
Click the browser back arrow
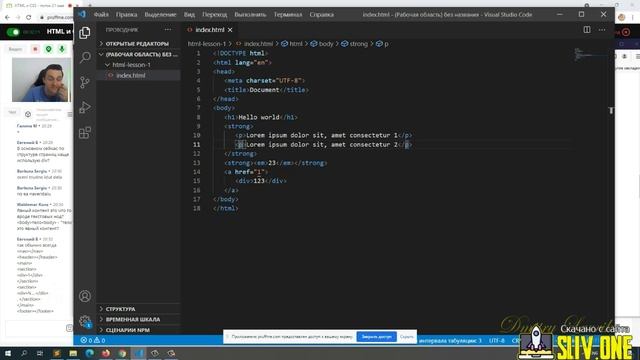pos(7,18)
